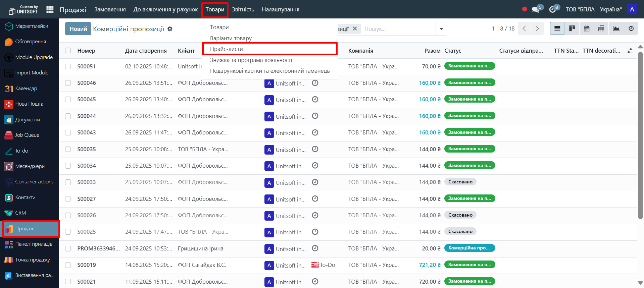Open the Pivot table view

point(601,28)
